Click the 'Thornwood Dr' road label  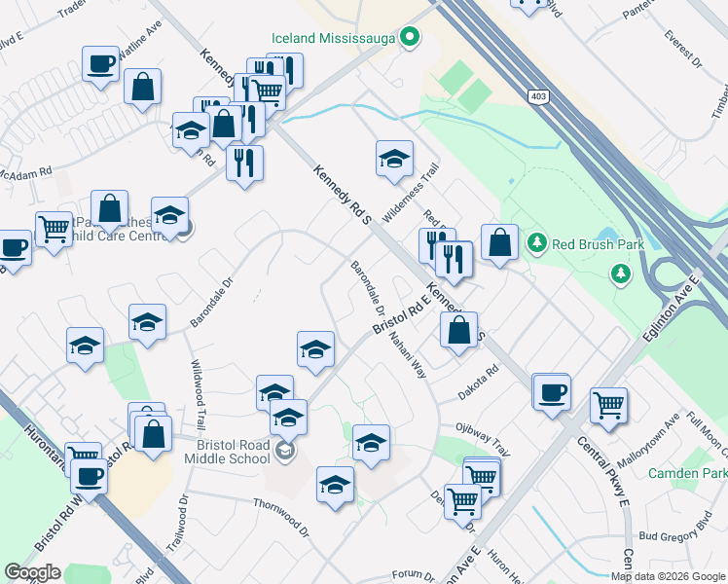(281, 518)
